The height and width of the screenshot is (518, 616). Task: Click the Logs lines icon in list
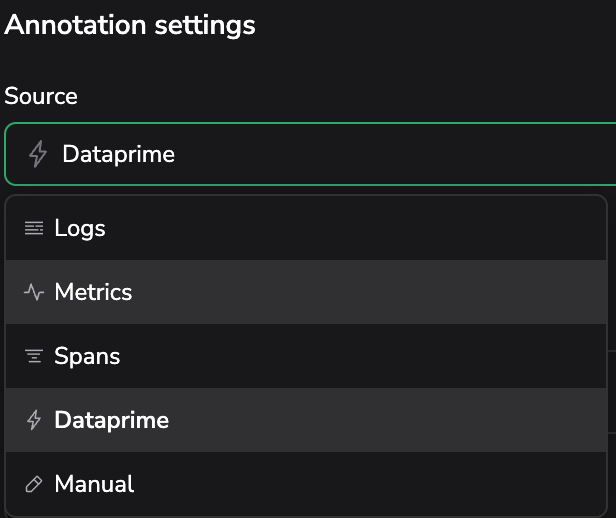[34, 229]
